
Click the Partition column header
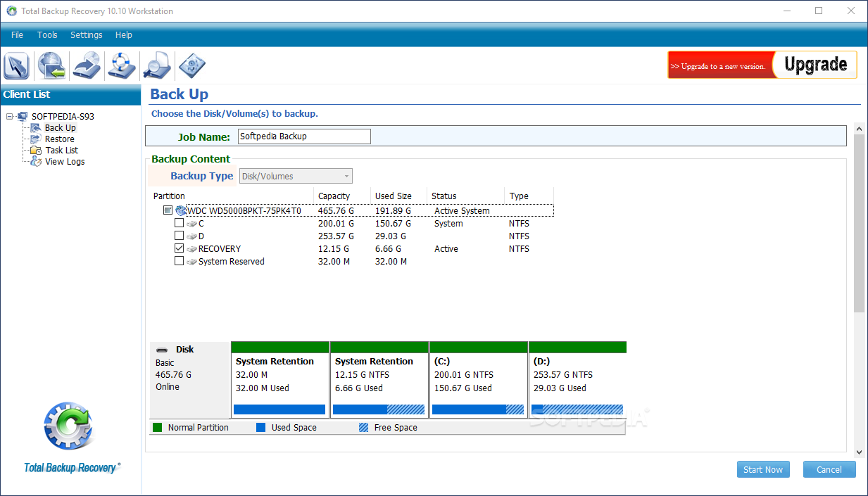pos(232,196)
